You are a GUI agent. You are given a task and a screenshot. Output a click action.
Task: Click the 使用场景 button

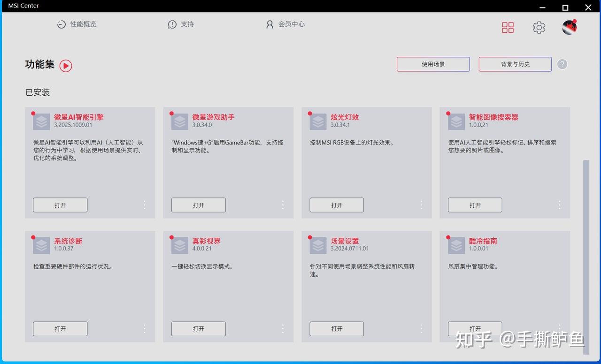point(433,64)
